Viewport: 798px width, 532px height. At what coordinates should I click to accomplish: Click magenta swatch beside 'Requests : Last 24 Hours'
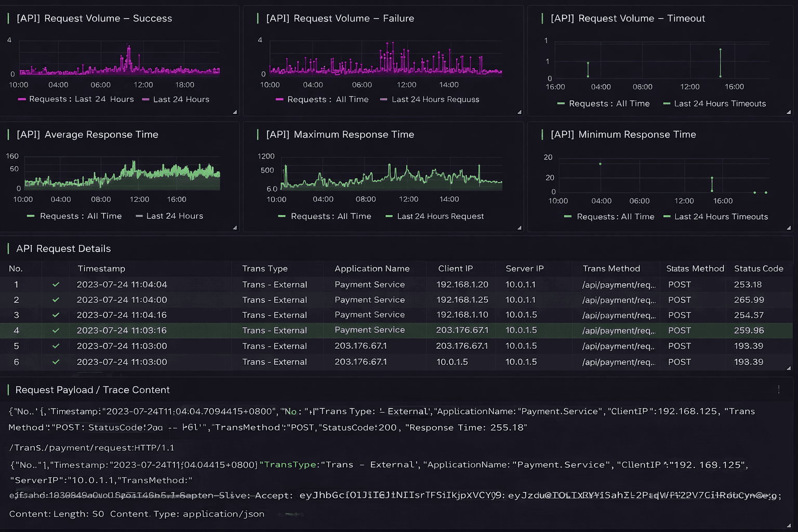[x=22, y=99]
